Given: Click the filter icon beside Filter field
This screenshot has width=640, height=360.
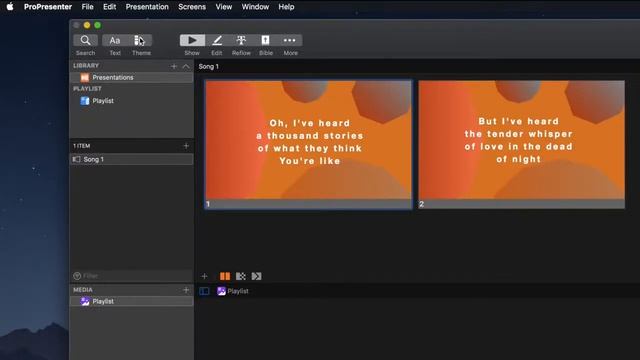Looking at the screenshot, I should [77, 276].
